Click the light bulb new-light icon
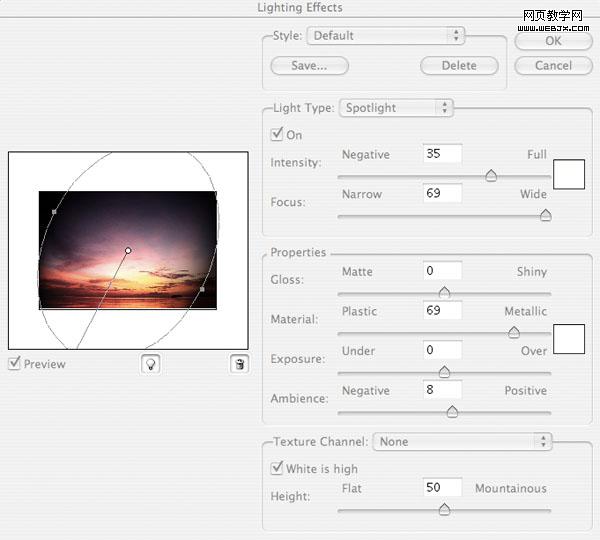 pyautogui.click(x=150, y=364)
